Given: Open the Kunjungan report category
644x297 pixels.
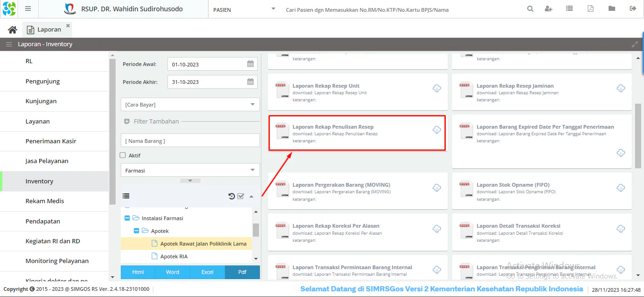Looking at the screenshot, I should point(54,101).
